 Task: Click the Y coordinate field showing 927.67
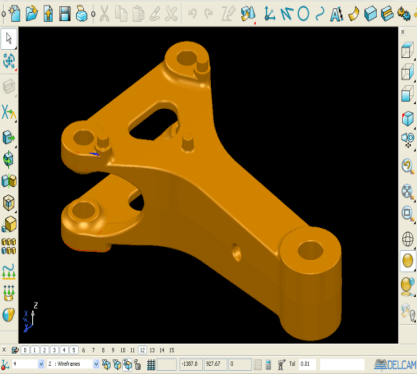[x=215, y=364]
